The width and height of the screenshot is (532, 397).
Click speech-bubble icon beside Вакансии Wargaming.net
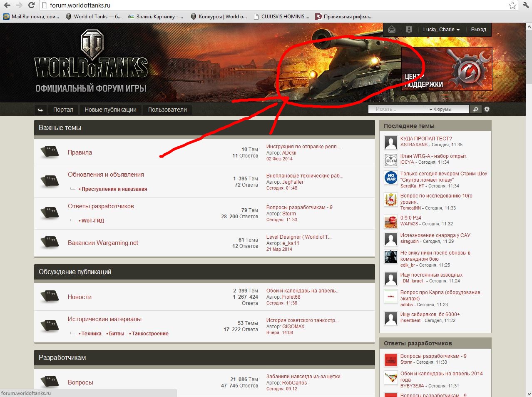(x=50, y=242)
